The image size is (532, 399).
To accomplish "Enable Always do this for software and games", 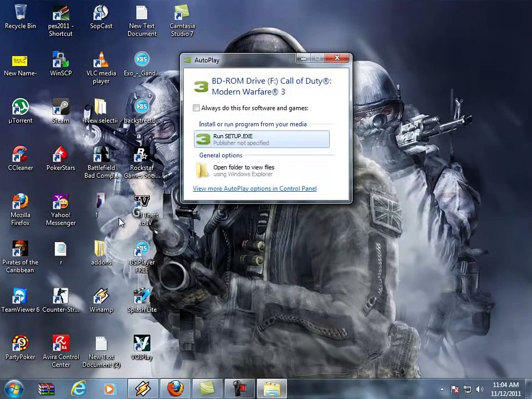I will (x=196, y=108).
